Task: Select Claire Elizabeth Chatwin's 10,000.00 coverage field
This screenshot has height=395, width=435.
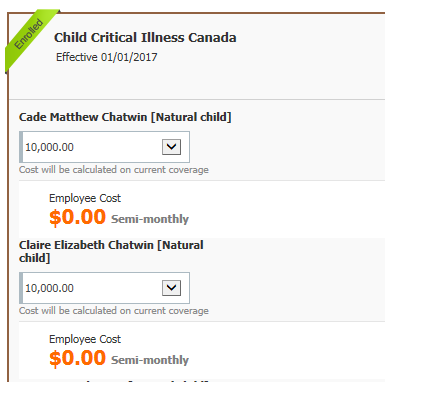Action: 104,288
